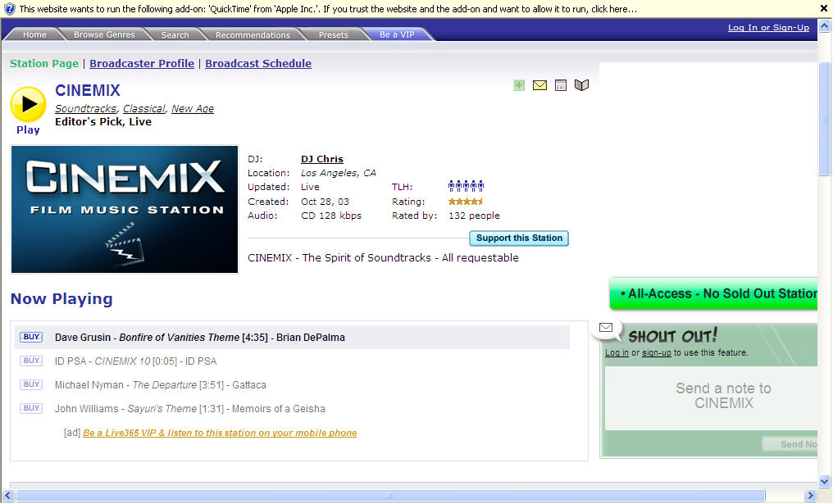Open the calendar schedule icon
This screenshot has width=833, height=504.
click(x=561, y=85)
